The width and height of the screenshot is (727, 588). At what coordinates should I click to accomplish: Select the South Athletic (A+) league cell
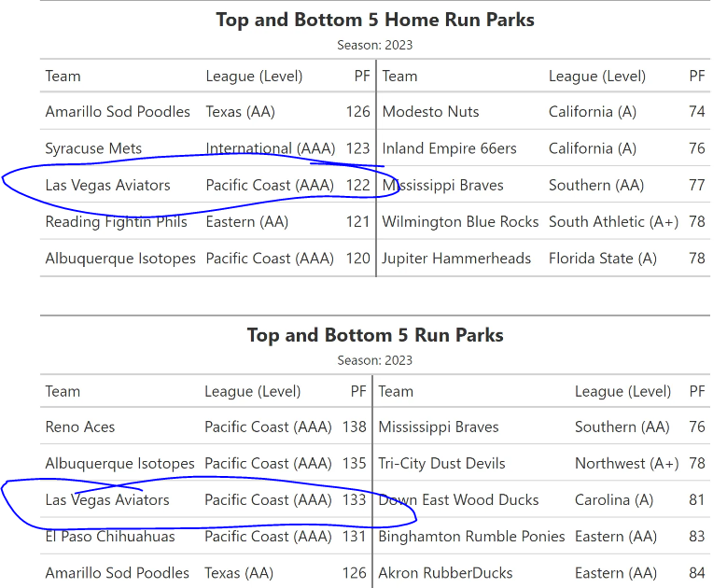click(x=613, y=222)
